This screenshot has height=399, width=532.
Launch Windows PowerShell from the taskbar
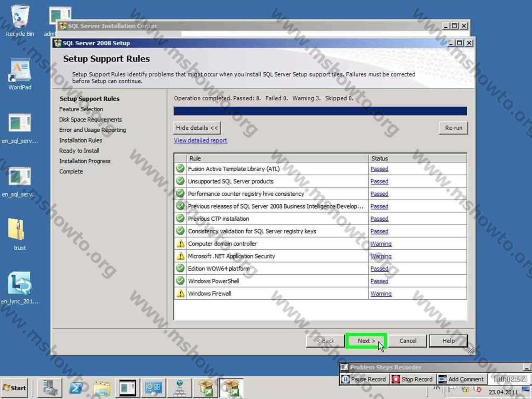[x=76, y=388]
